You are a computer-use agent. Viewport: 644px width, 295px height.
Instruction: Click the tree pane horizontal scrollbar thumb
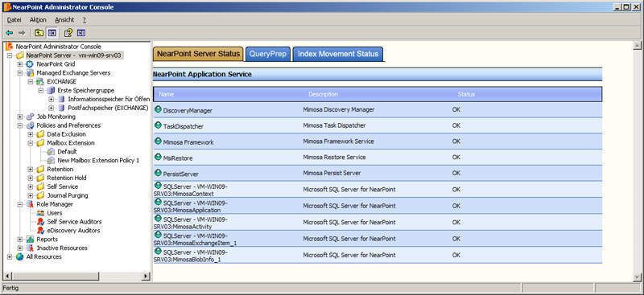[x=55, y=277]
